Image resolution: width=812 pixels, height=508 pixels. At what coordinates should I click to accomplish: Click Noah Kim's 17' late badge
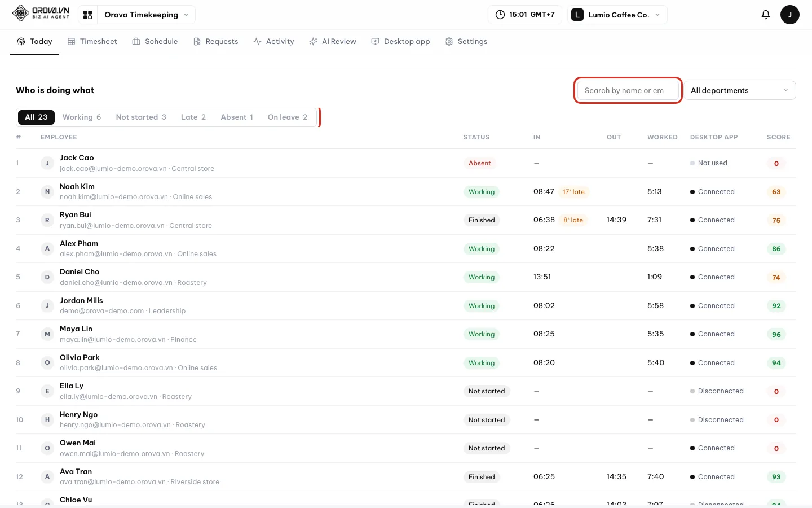[x=573, y=192]
